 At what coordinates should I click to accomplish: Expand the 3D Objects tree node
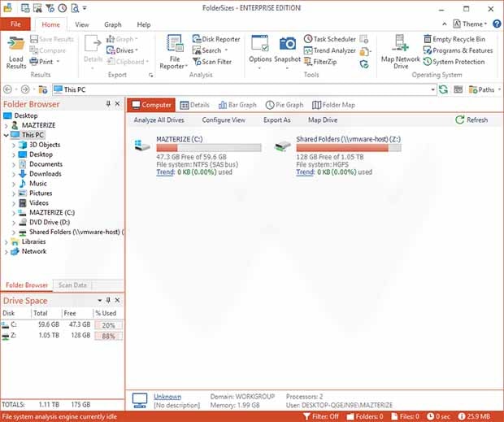pos(14,146)
